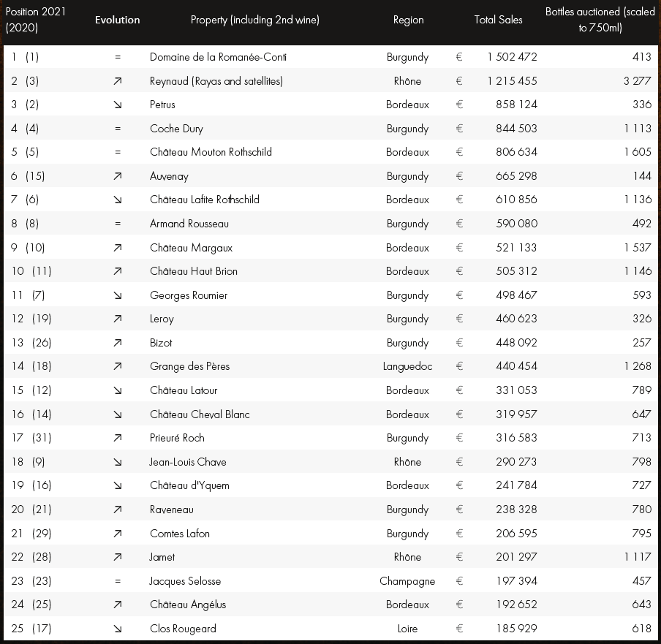Viewport: 661px width, 644px height.
Task: Click the Region column header
Action: (408, 20)
